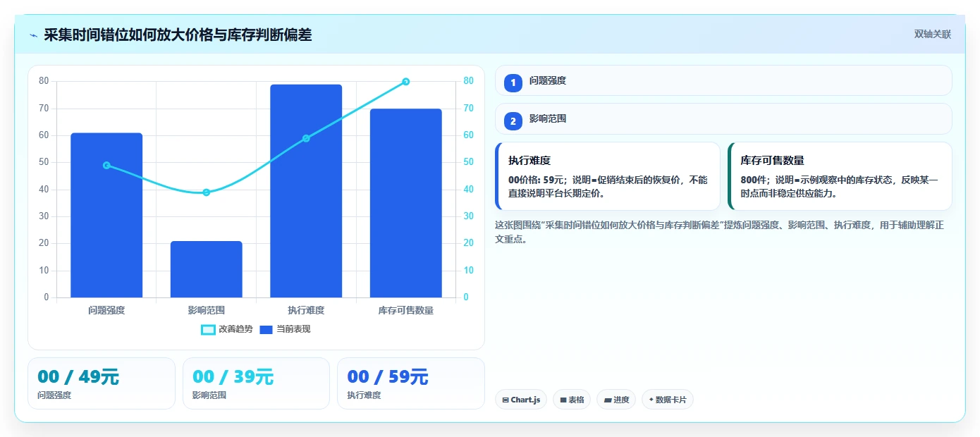This screenshot has height=437, width=980.
Task: Click the 表格 tag
Action: tap(572, 400)
